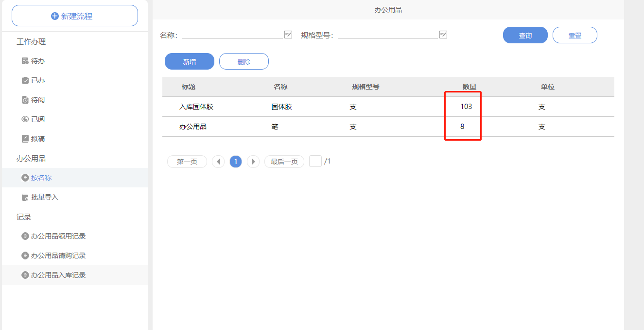Click the 最后一页 button
The width and height of the screenshot is (644, 330).
click(284, 162)
